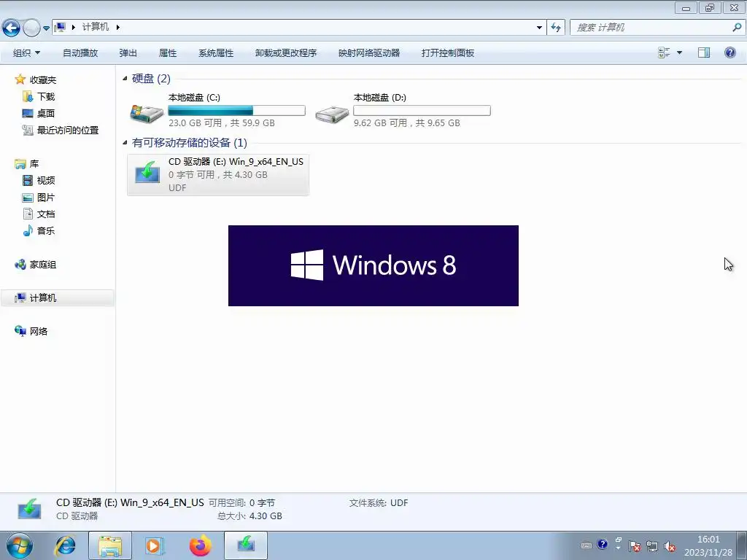The image size is (747, 560).
Task: Open 系统属性 from the toolbar
Action: click(216, 52)
